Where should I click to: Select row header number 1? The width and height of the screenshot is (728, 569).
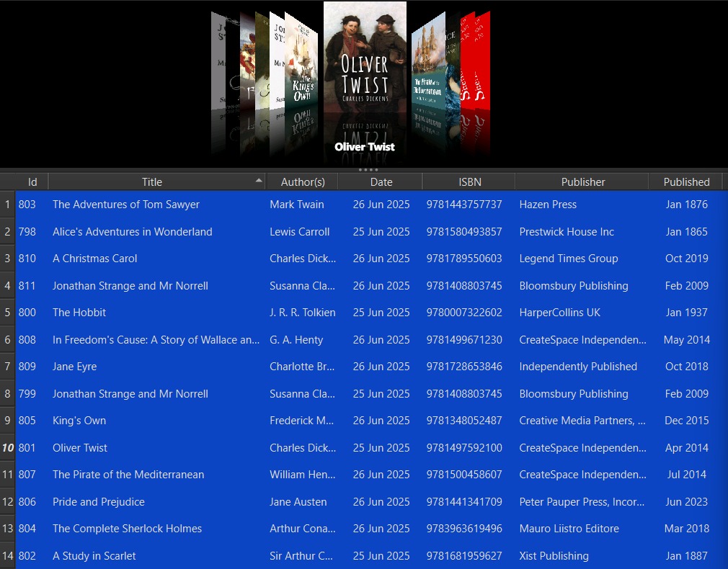coord(7,205)
